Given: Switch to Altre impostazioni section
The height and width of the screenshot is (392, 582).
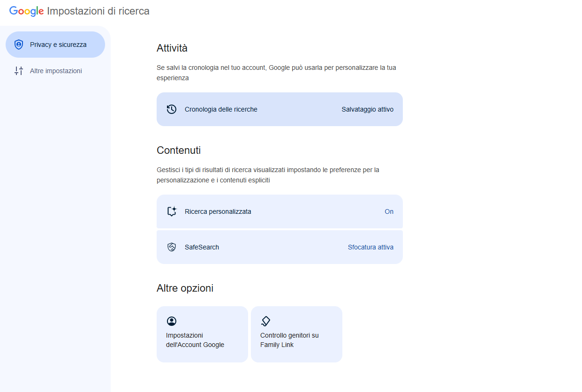Looking at the screenshot, I should coord(55,71).
